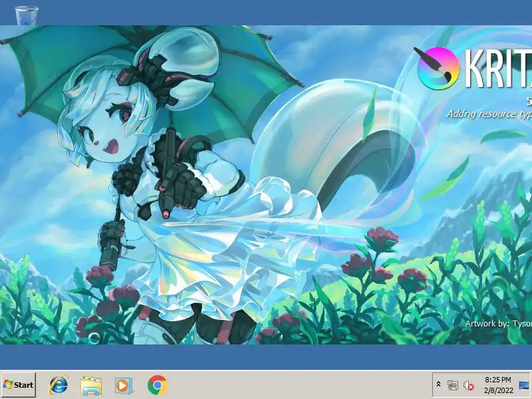This screenshot has width=532, height=399.
Task: Open the Recycle Bin on the desktop
Action: click(27, 15)
